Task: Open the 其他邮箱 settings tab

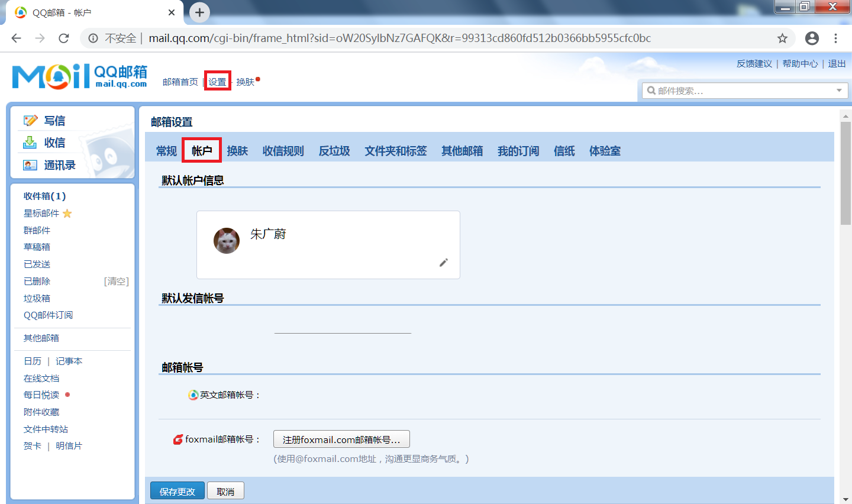Action: pyautogui.click(x=462, y=151)
